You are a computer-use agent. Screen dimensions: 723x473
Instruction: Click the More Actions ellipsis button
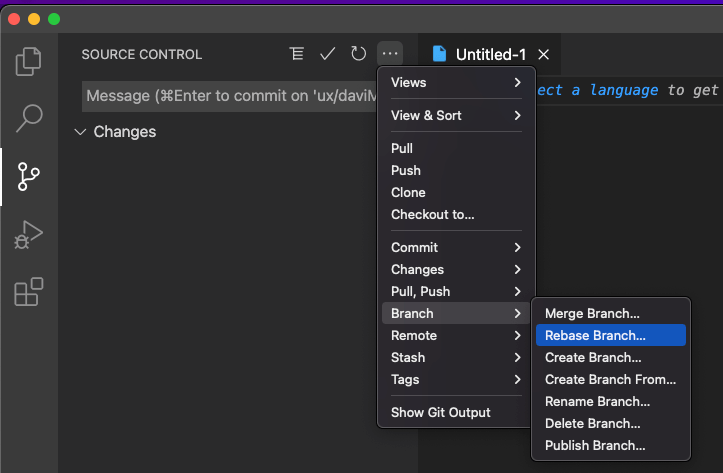(x=389, y=54)
